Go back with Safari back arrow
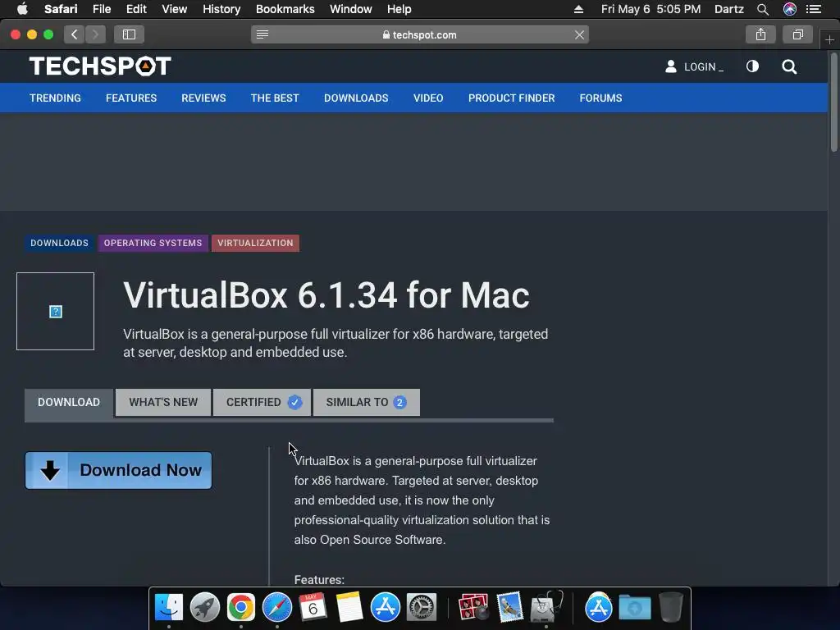840x630 pixels. pyautogui.click(x=75, y=34)
